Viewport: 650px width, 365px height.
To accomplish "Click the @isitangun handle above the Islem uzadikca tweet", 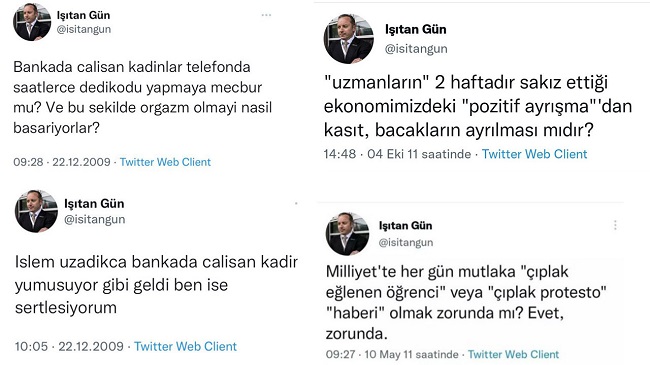I will (95, 219).
